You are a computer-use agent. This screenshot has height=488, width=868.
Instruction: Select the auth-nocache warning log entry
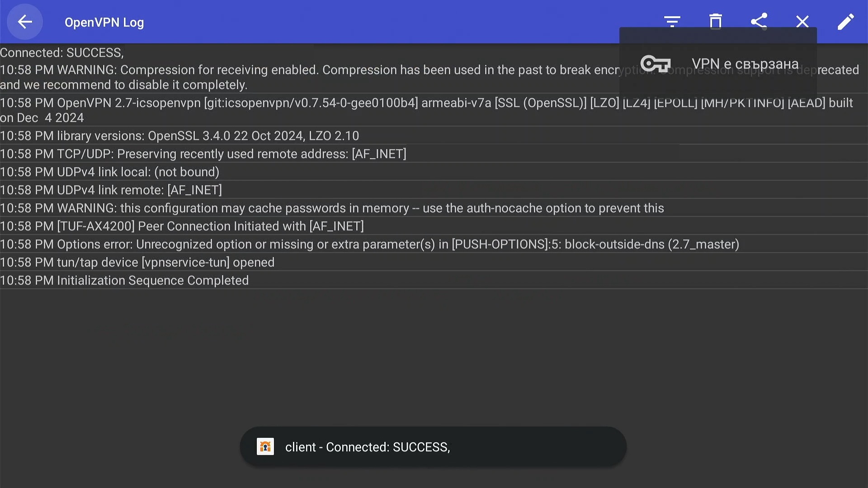click(434, 208)
